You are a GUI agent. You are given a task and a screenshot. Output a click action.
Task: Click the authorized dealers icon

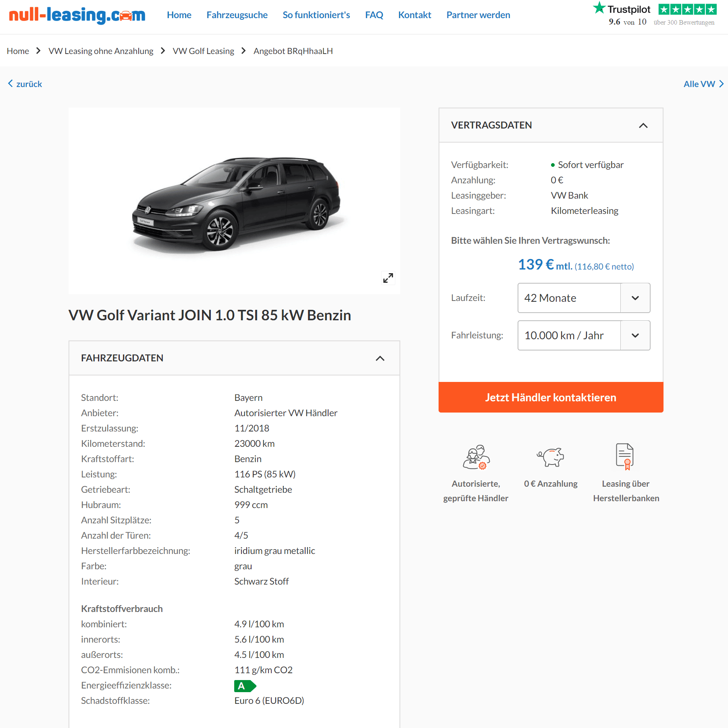[476, 457]
